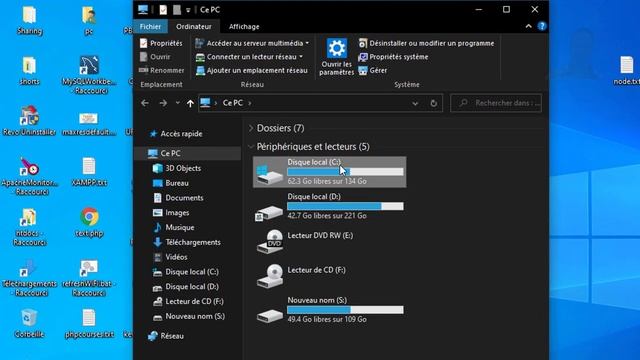Screen dimensions: 640x360
Task: Click the Disque local (D:) usage bar
Action: pyautogui.click(x=345, y=206)
